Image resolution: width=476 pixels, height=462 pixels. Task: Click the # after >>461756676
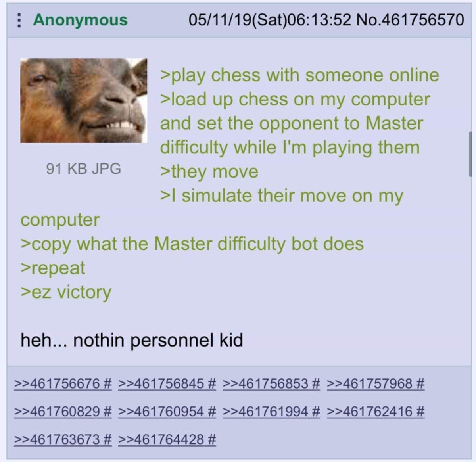point(107,383)
